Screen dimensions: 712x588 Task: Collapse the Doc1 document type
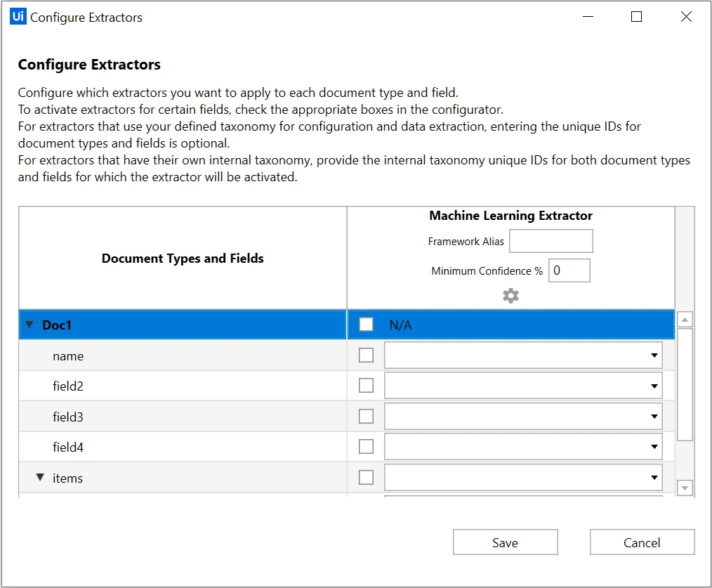[29, 325]
